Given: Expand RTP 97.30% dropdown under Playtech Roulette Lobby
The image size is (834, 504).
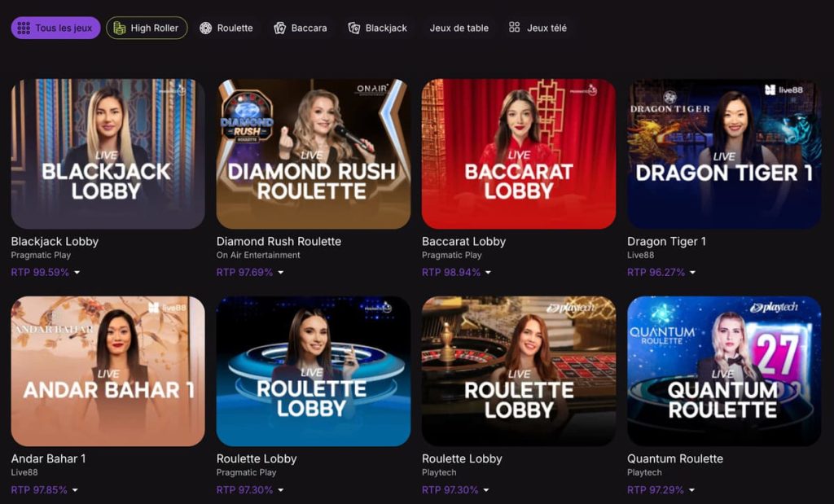Looking at the screenshot, I should pos(486,490).
